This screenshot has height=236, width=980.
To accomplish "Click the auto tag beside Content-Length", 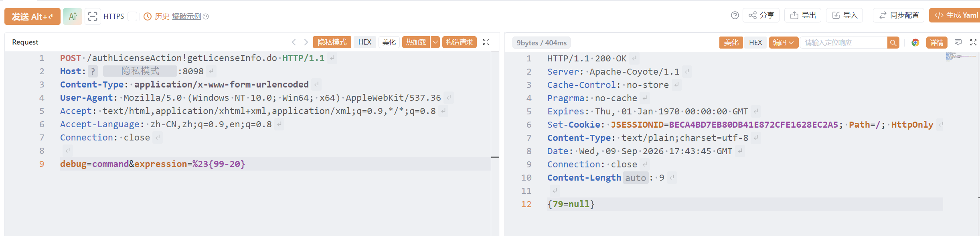I will (x=636, y=178).
